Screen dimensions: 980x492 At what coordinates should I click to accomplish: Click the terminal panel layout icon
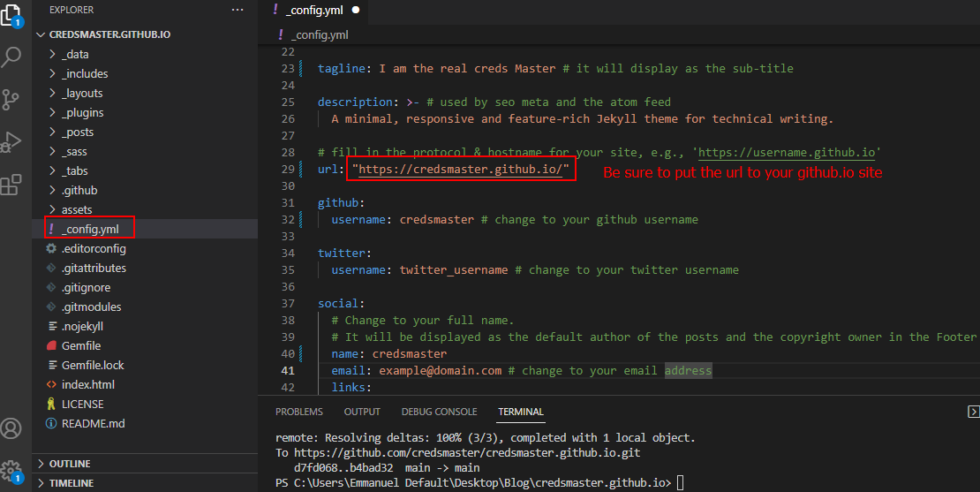point(973,412)
